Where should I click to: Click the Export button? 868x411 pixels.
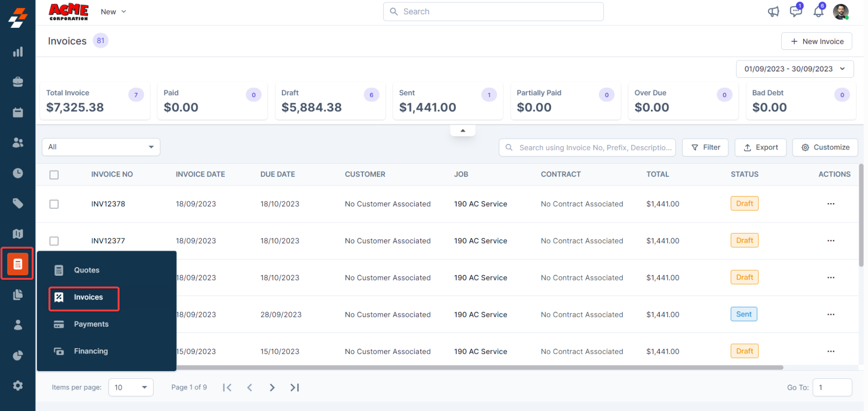(x=760, y=148)
